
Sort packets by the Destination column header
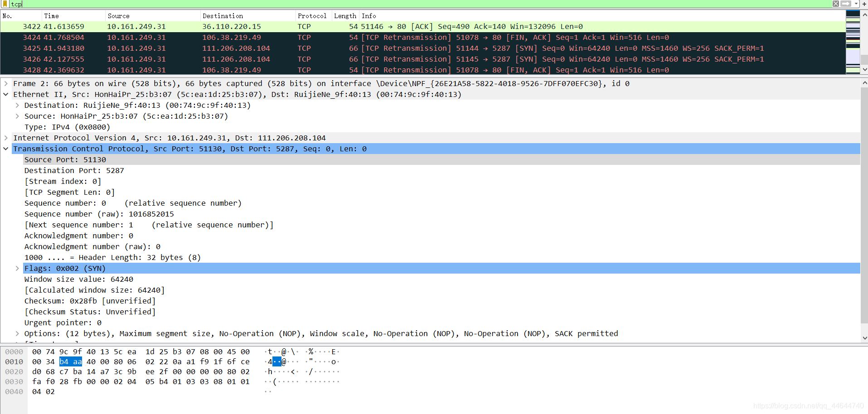point(247,16)
